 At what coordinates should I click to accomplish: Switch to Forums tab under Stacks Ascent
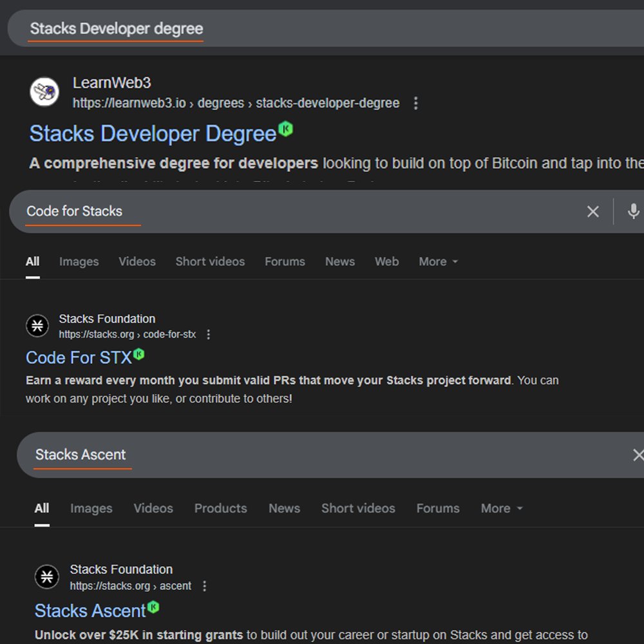(x=438, y=509)
